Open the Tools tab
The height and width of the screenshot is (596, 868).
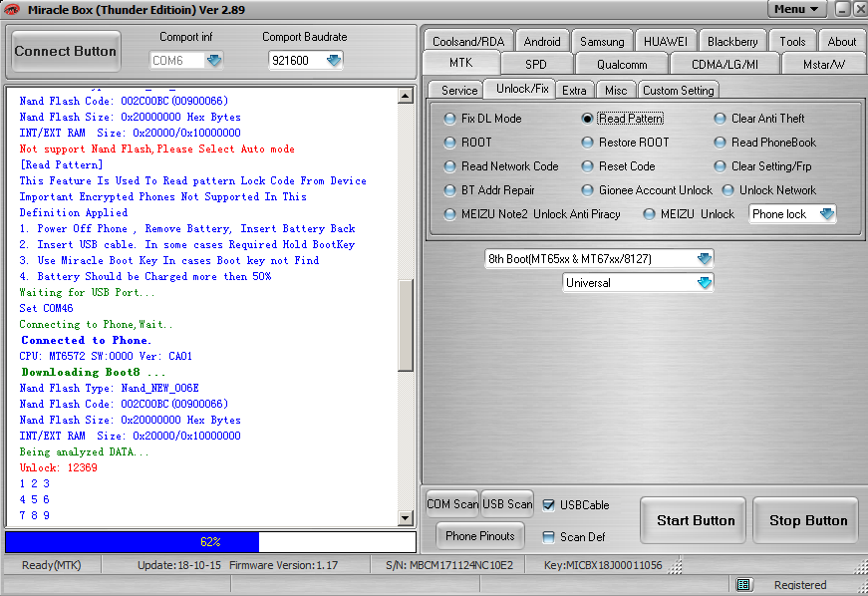(x=792, y=42)
